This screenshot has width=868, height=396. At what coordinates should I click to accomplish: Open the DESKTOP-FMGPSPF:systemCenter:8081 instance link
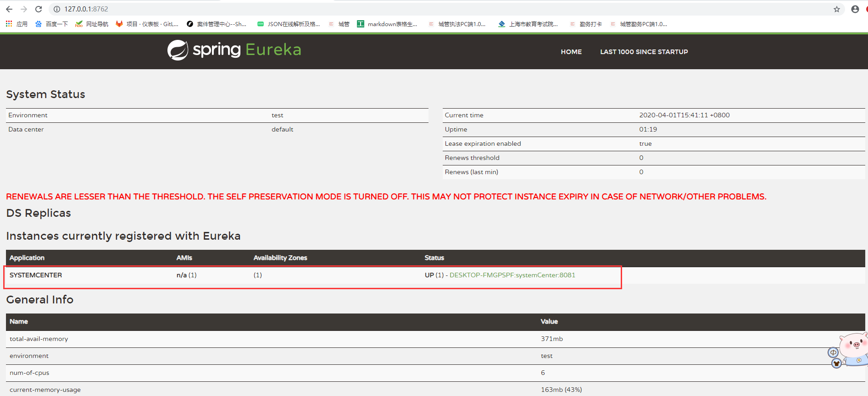tap(512, 275)
